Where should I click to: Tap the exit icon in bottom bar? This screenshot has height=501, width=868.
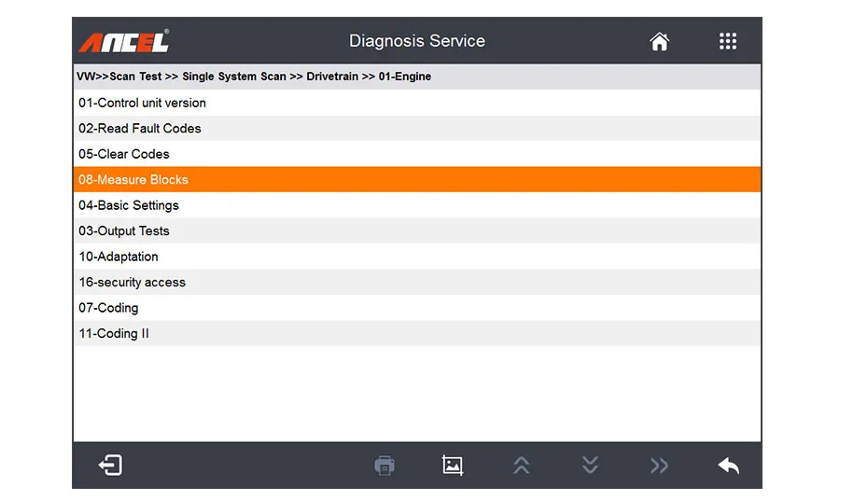(x=111, y=465)
